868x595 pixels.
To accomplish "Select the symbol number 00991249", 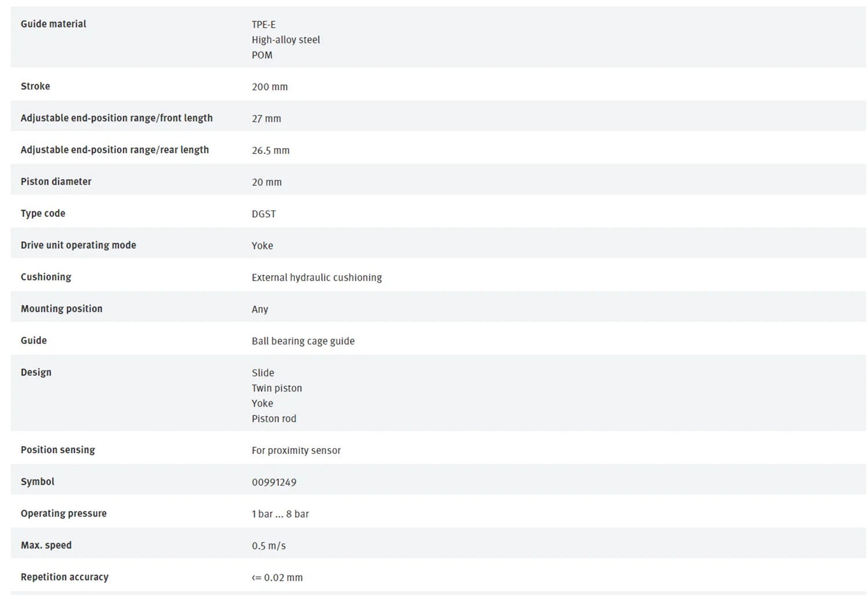I will pos(274,482).
